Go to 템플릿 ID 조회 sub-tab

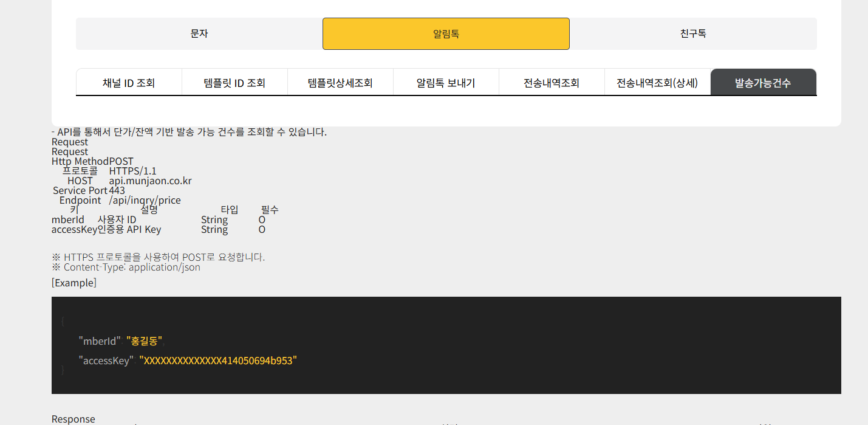pos(234,83)
